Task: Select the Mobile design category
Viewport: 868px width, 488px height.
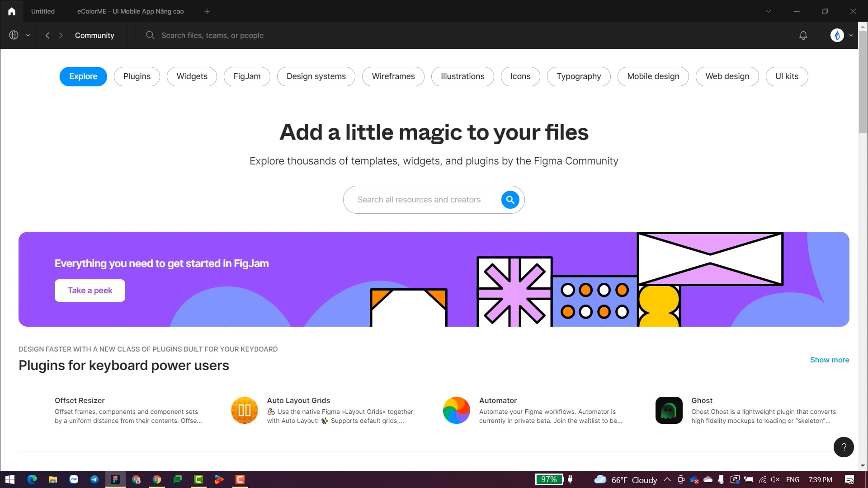Action: tap(653, 76)
